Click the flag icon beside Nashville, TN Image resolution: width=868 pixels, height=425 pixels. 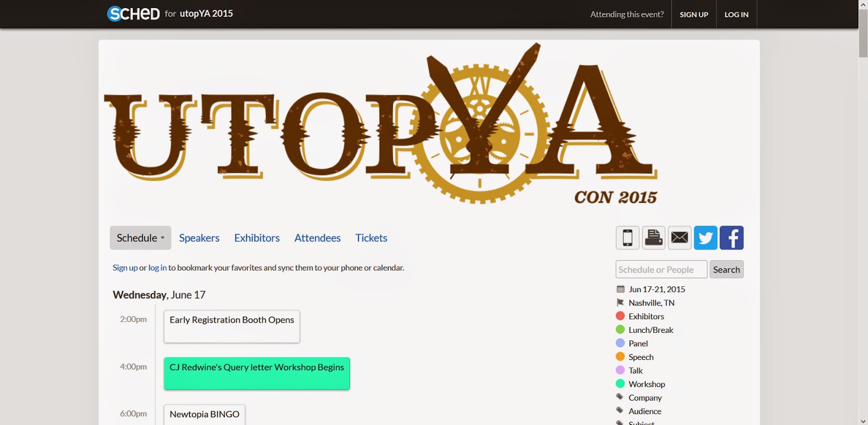621,302
